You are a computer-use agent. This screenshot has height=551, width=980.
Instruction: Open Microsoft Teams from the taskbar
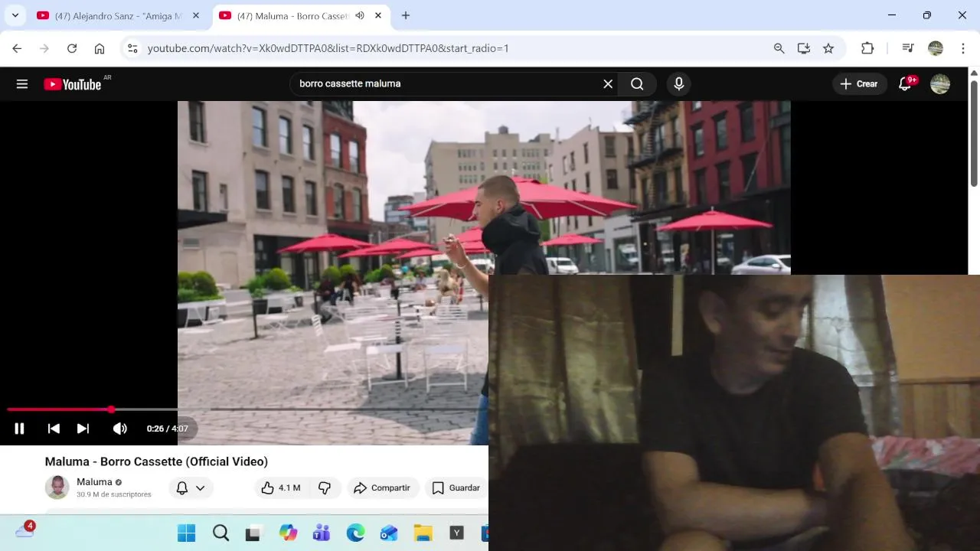coord(321,533)
